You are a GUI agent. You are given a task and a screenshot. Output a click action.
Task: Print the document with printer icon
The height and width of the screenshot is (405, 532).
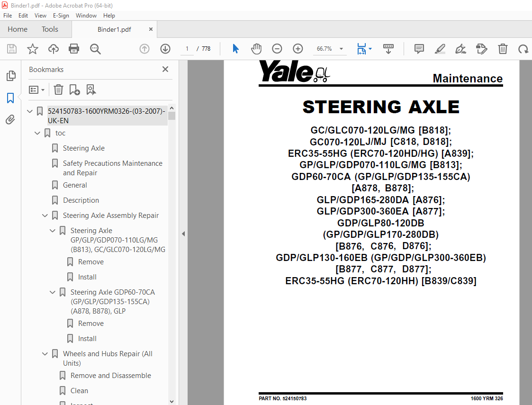pos(74,49)
